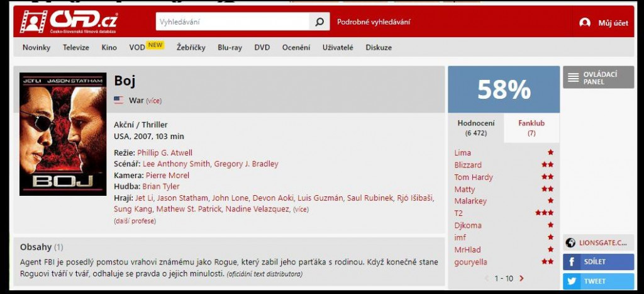Open the DVD menu
This screenshot has height=294, width=644.
(262, 47)
